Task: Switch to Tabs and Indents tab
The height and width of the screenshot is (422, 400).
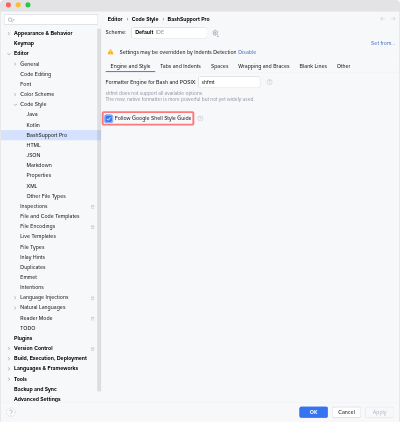Action: 180,66
